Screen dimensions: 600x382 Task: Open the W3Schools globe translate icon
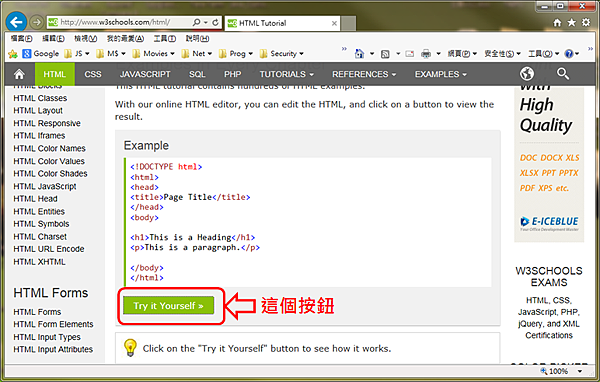[527, 73]
